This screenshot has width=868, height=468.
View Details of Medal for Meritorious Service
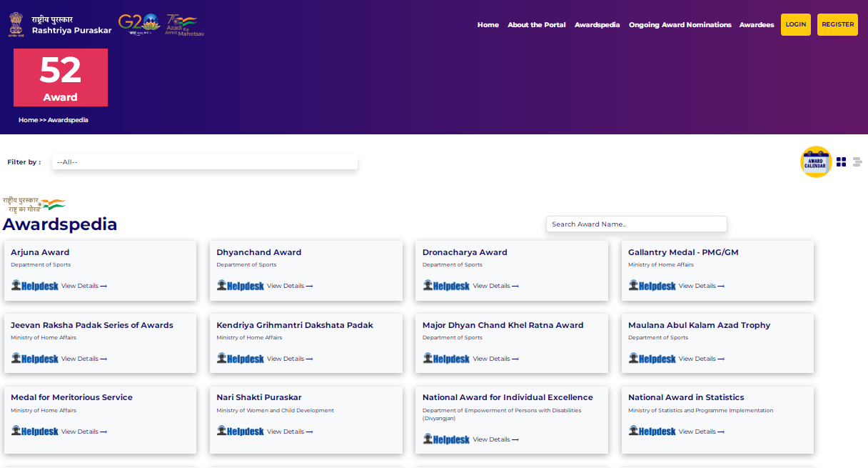(84, 432)
